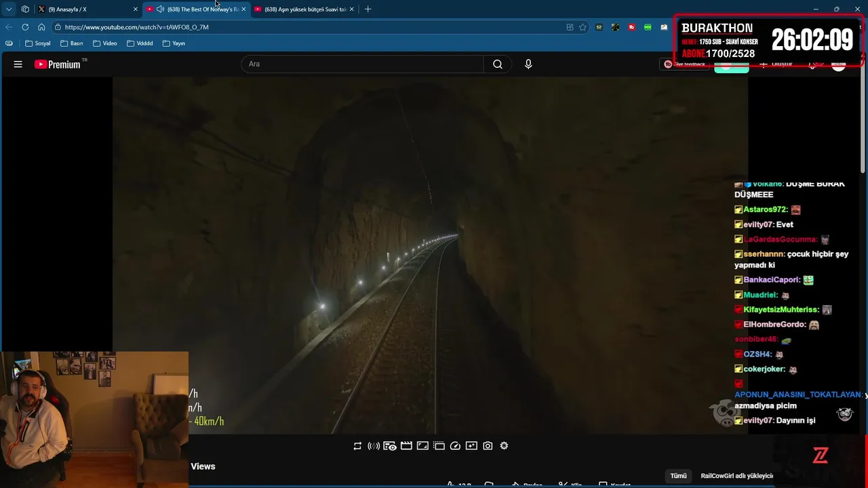868x488 pixels.
Task: Click the green extension icon
Action: click(648, 27)
